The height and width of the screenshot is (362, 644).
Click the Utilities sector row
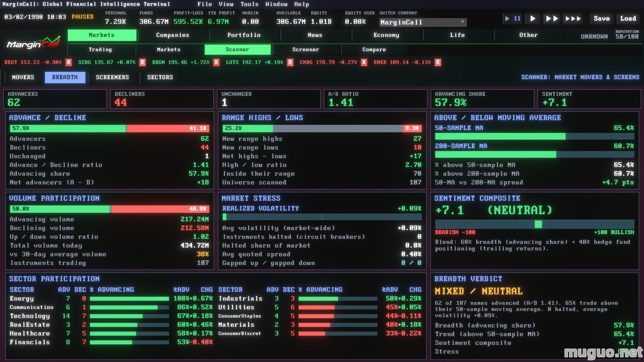(320, 307)
